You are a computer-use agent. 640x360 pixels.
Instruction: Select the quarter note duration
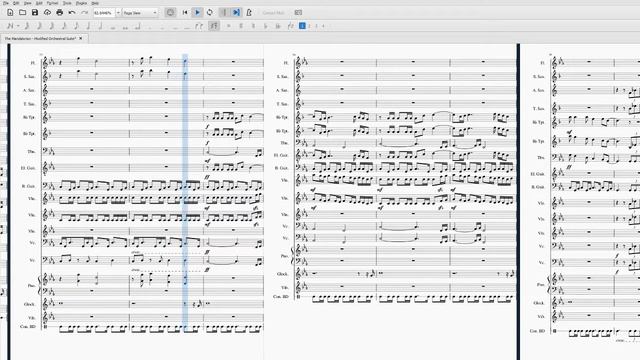pyautogui.click(x=89, y=26)
